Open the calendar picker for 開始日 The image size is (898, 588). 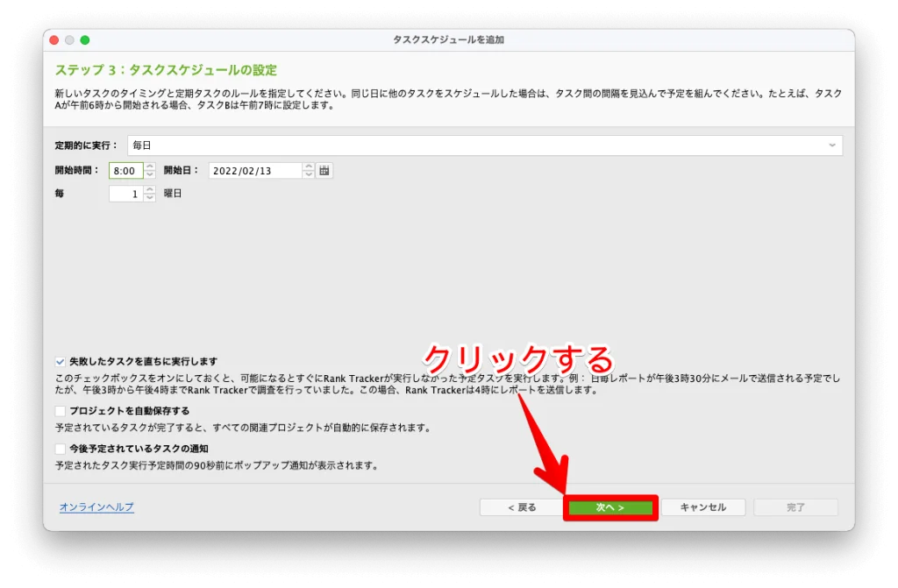324,171
